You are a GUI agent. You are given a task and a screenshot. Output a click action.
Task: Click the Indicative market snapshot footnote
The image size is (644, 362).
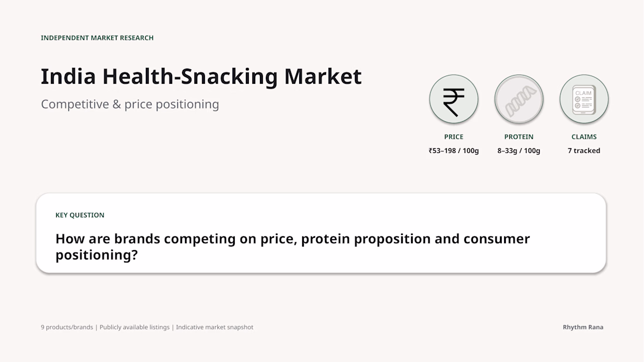tap(214, 327)
